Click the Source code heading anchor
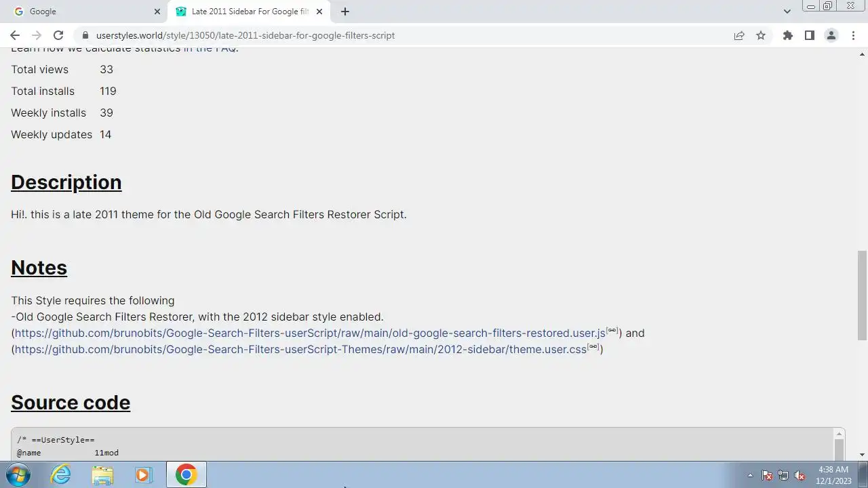This screenshot has height=488, width=868. pos(71,403)
